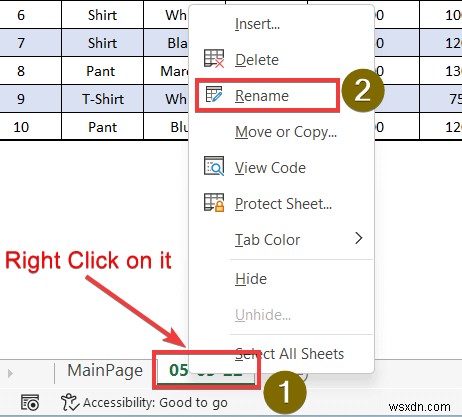The height and width of the screenshot is (417, 462).
Task: Open Accessibility: Good to go status
Action: 155,403
